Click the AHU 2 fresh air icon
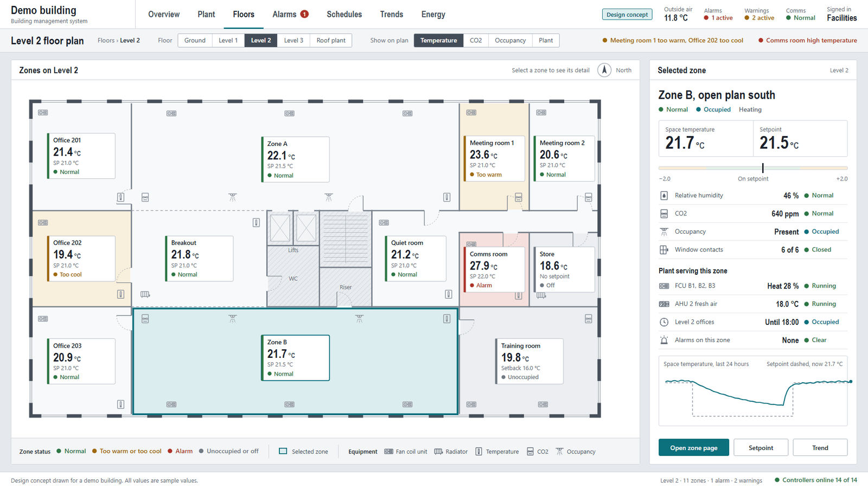 (664, 304)
